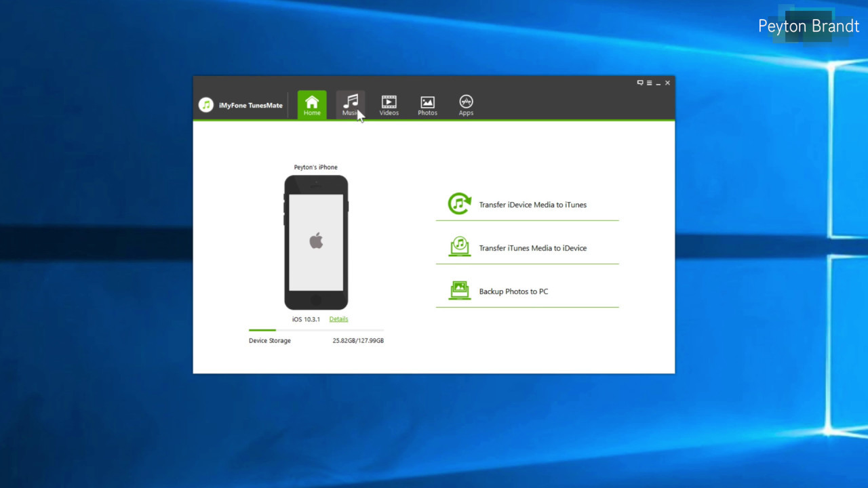Click the iMyFone TunesMate logo icon

(x=206, y=105)
